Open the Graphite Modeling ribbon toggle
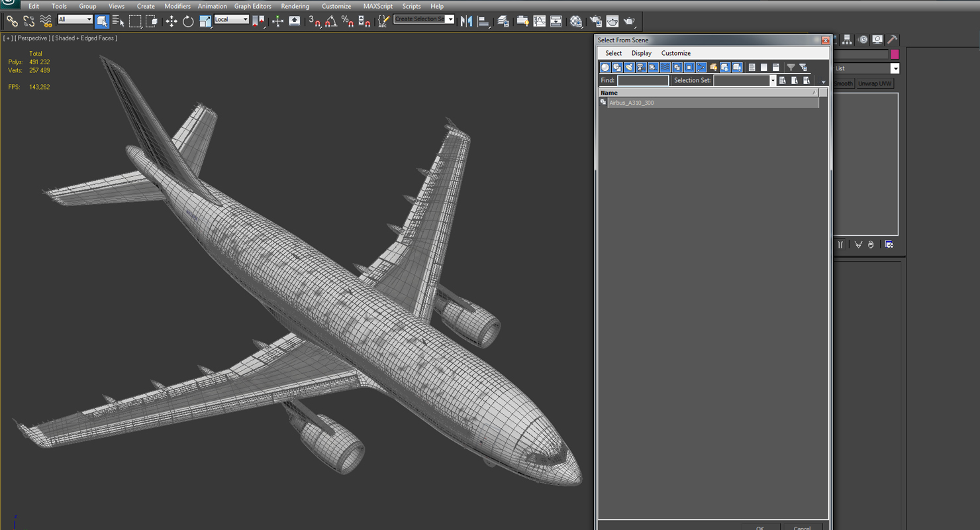 coord(522,21)
